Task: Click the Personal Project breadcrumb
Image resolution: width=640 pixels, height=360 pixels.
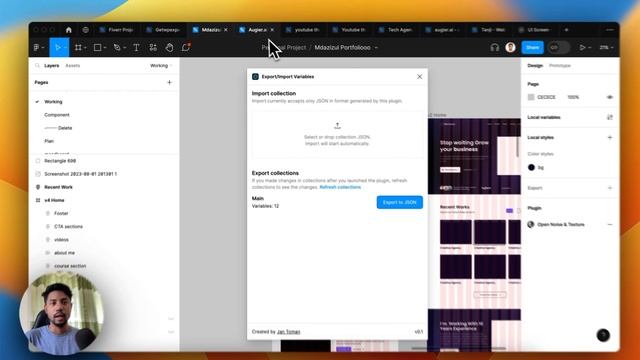Action: pos(284,48)
